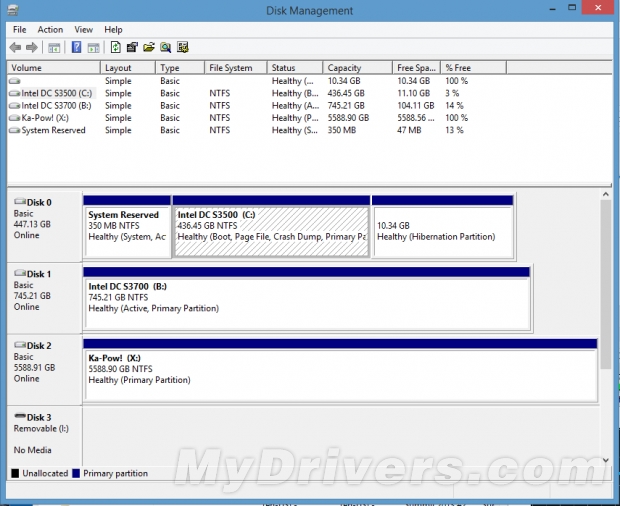Click drive icon beside Ka-Pow! (X:)
This screenshot has width=620, height=506.
15,118
